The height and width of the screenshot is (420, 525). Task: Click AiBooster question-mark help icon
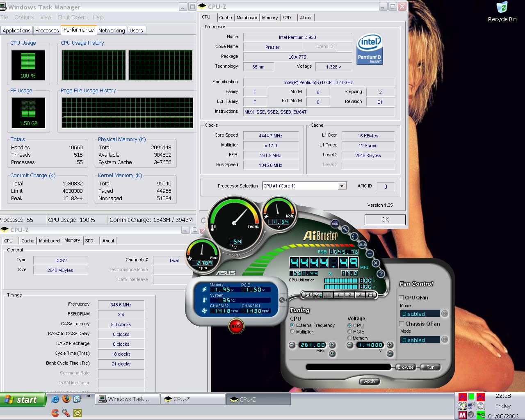tap(381, 274)
